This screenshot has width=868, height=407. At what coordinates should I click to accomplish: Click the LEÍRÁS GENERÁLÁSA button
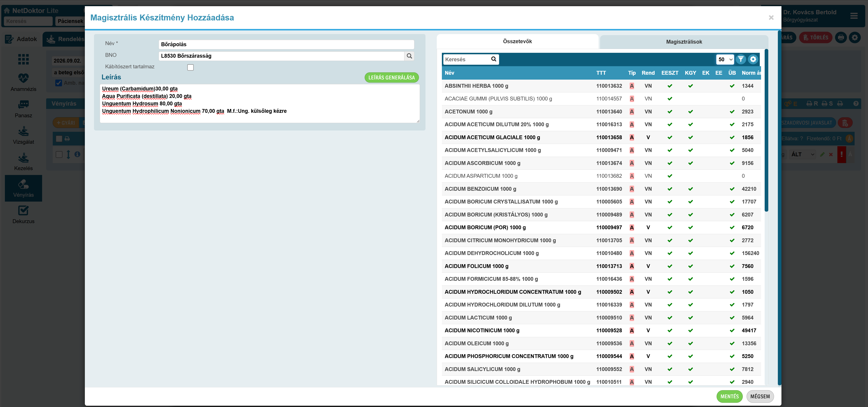click(391, 77)
